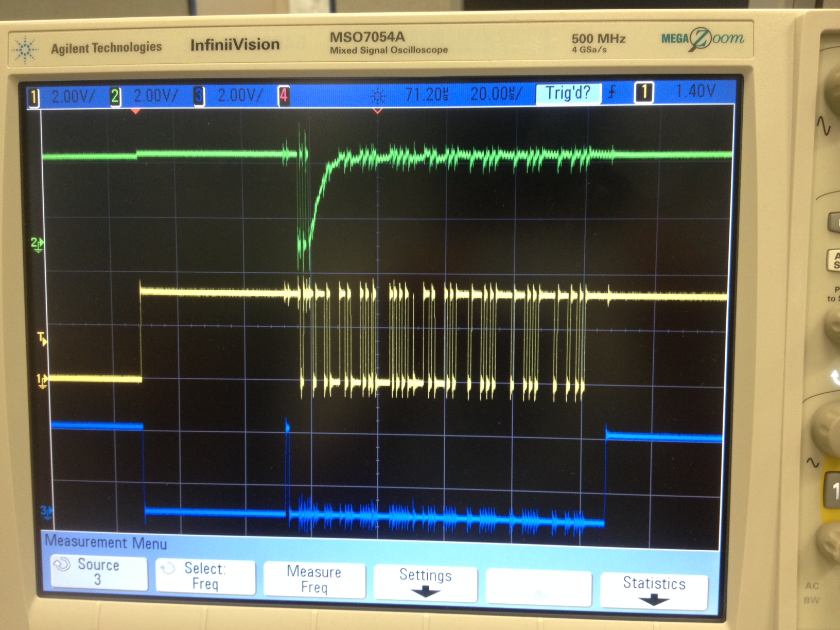Click the InfiniiVision label

coord(235,45)
